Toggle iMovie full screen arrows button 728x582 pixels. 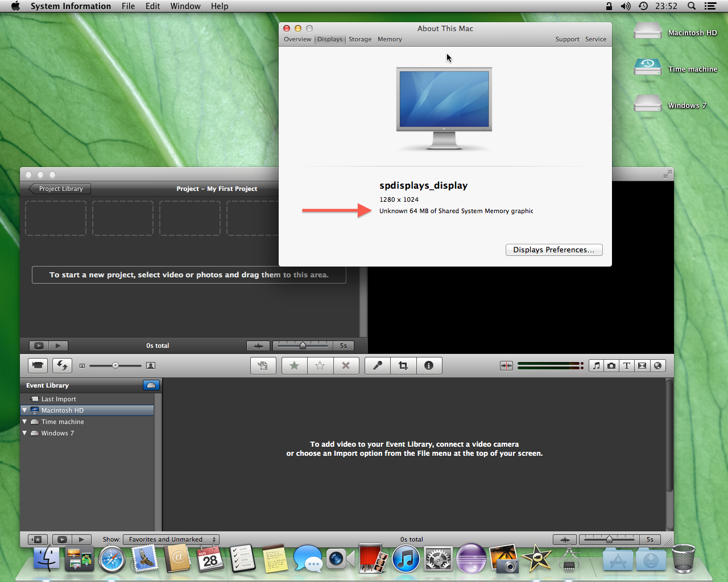(667, 174)
